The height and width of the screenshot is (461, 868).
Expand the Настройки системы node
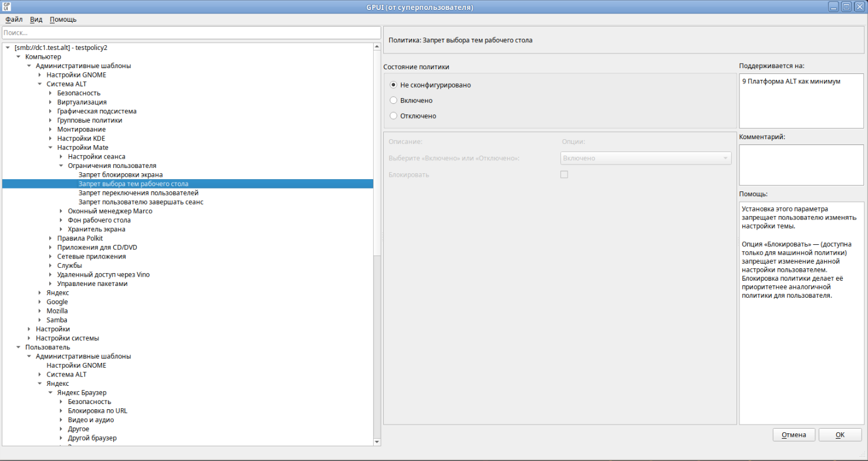(29, 338)
